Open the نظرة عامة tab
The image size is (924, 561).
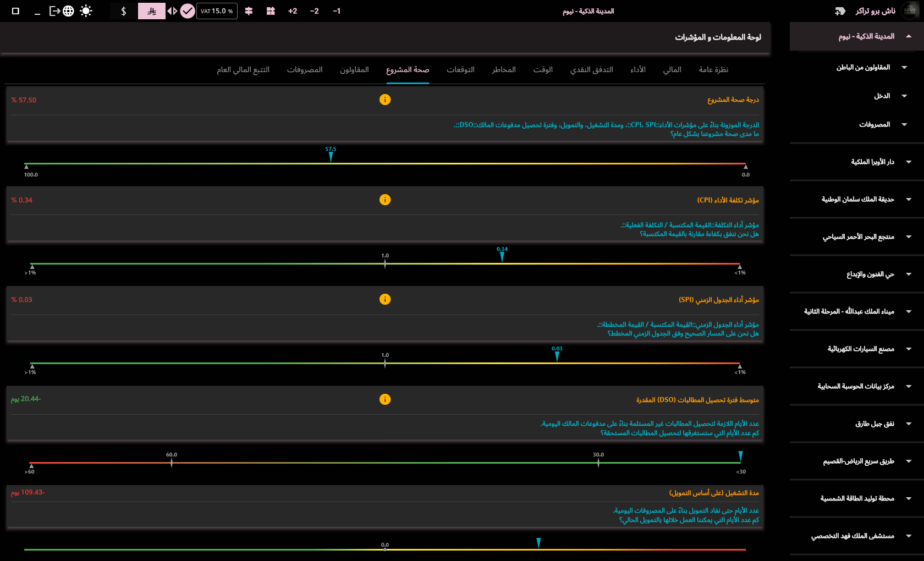[x=713, y=70]
